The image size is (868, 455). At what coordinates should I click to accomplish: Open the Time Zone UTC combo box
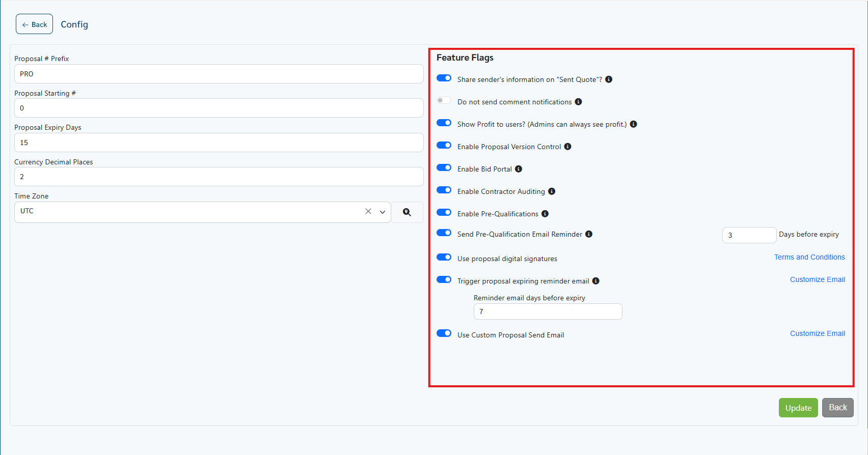pos(188,212)
